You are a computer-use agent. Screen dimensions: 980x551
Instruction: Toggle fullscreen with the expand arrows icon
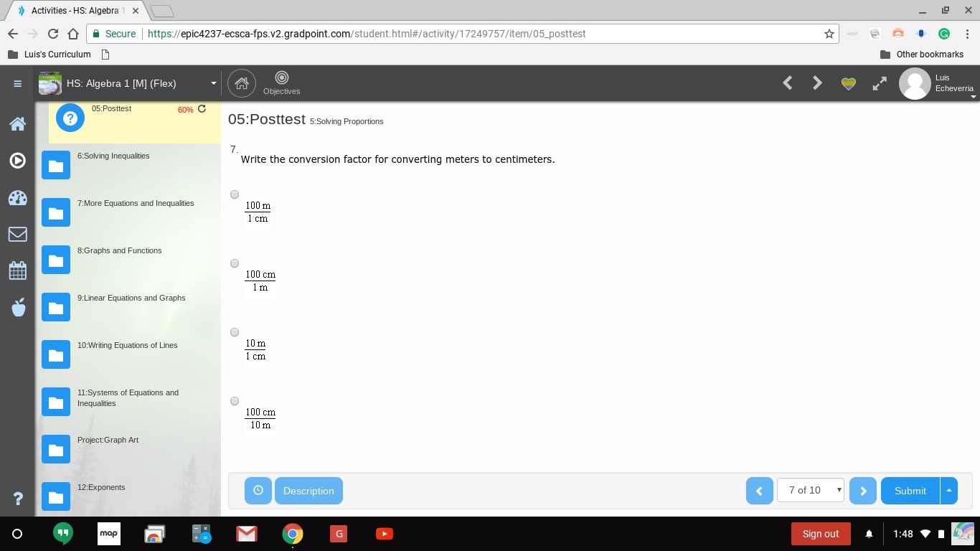880,83
